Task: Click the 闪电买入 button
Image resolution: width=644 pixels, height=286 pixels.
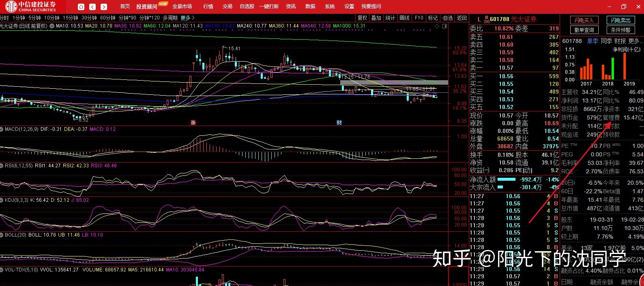Action: click(x=584, y=20)
